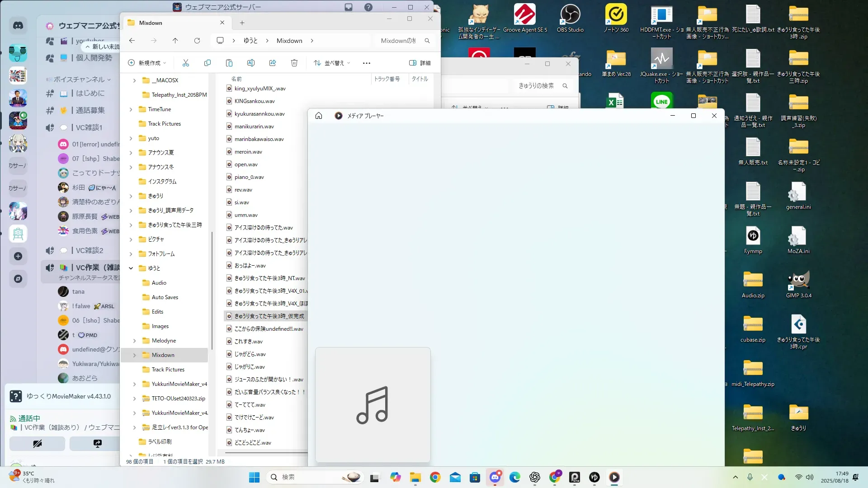Viewport: 868px width, 488px height.
Task: Click the 新規作成 new button
Action: [x=147, y=63]
